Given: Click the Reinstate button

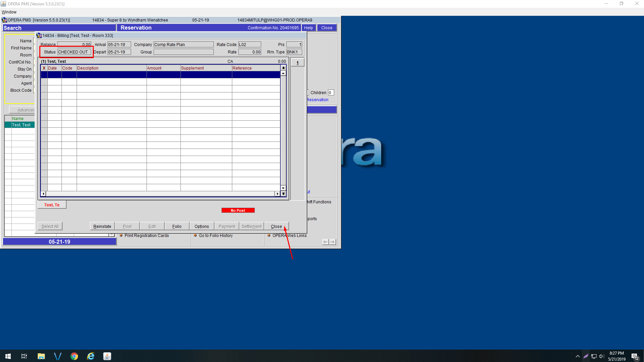Looking at the screenshot, I should [x=102, y=227].
